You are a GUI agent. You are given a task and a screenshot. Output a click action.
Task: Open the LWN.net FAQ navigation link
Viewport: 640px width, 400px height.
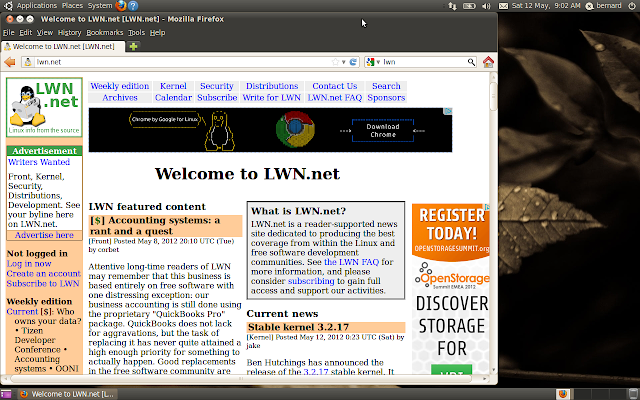click(335, 98)
